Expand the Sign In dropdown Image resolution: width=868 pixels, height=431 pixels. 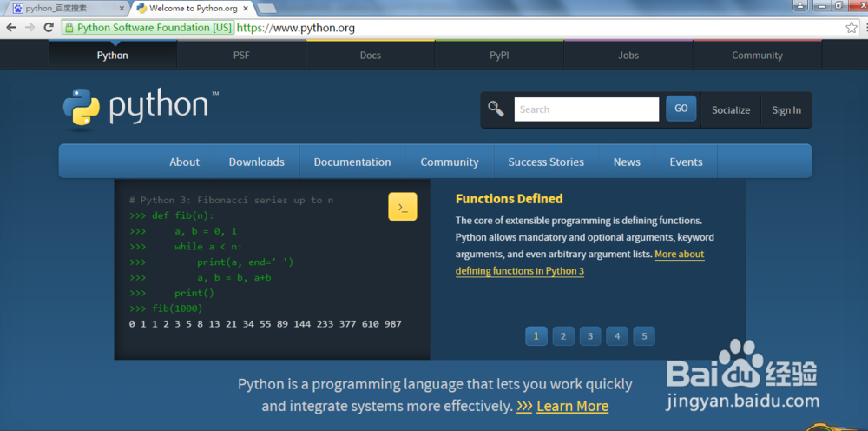[786, 109]
